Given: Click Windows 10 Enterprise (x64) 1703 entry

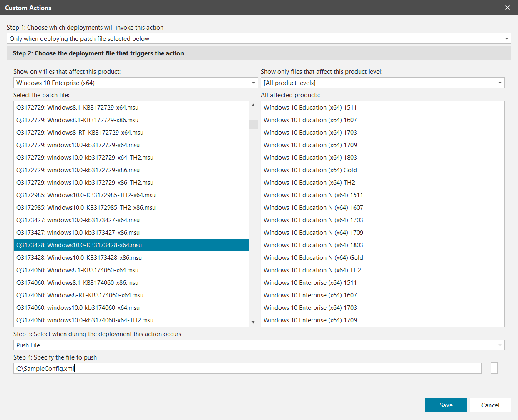Looking at the screenshot, I should pos(382,308).
